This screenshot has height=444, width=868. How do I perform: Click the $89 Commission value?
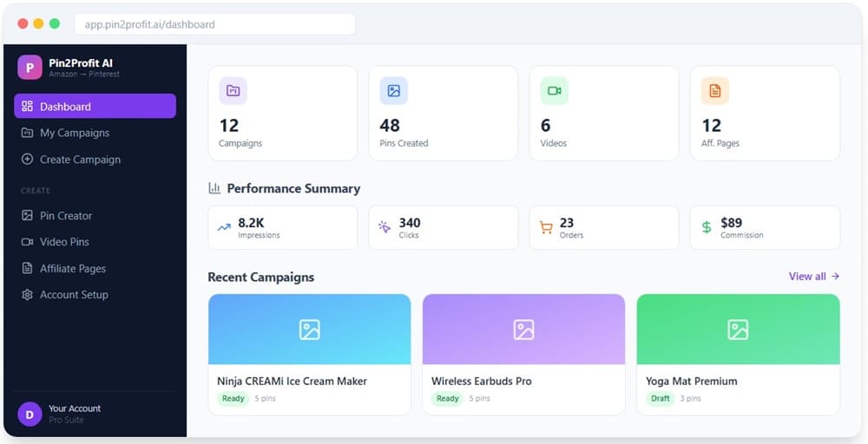(731, 223)
